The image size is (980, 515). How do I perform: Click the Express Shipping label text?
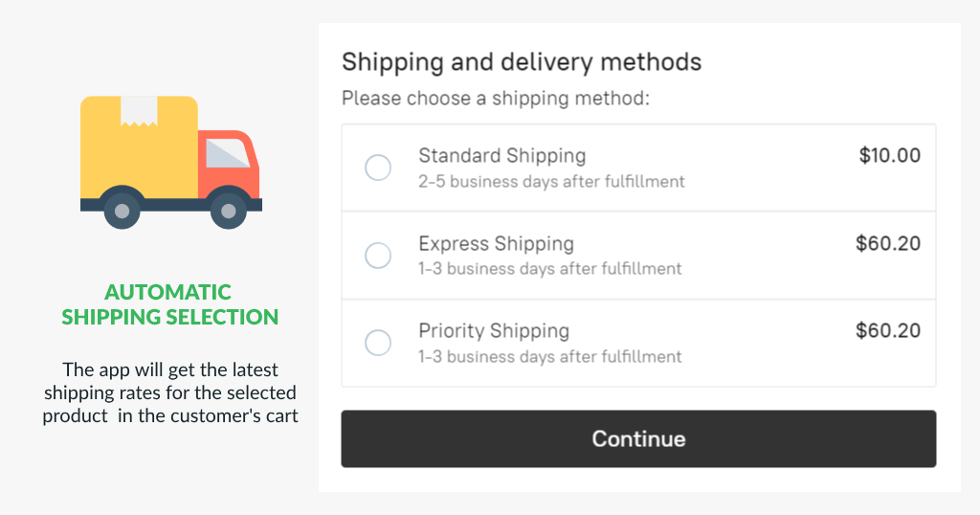[496, 244]
